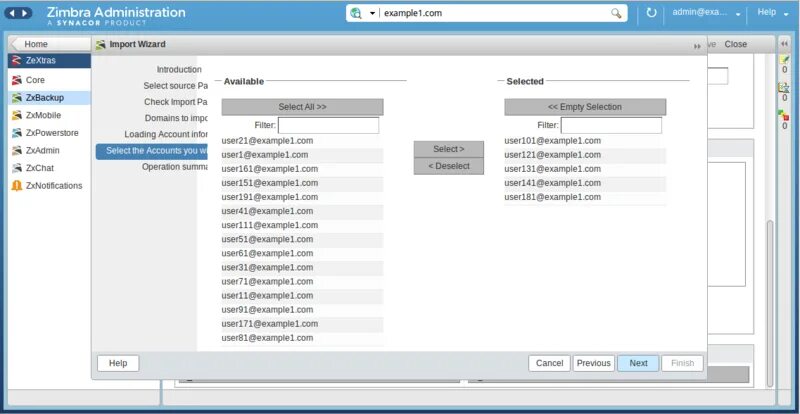Click the refresh icon in header
Image resolution: width=800 pixels, height=414 pixels.
pos(651,13)
